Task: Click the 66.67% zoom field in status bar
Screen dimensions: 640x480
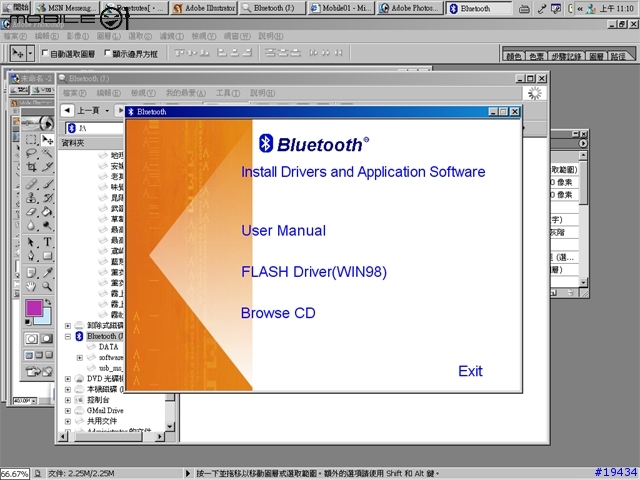Action: click(14, 474)
